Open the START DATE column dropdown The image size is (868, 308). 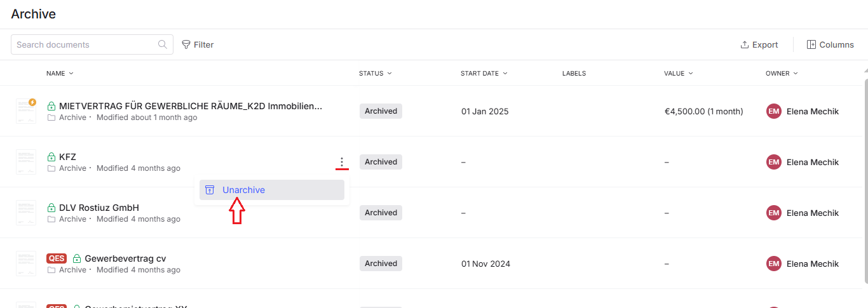point(484,73)
